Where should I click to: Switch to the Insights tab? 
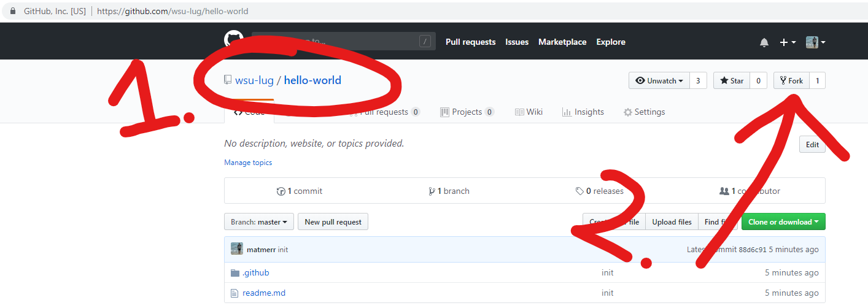click(583, 112)
